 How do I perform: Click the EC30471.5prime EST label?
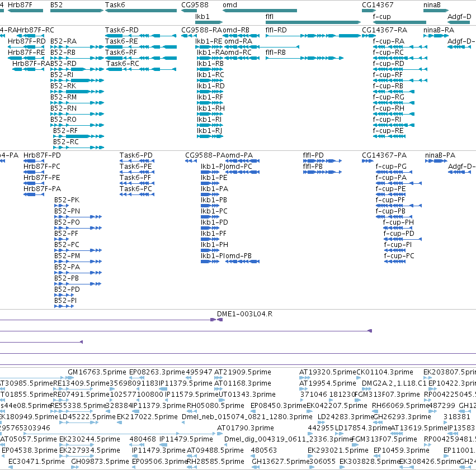coord(36,462)
